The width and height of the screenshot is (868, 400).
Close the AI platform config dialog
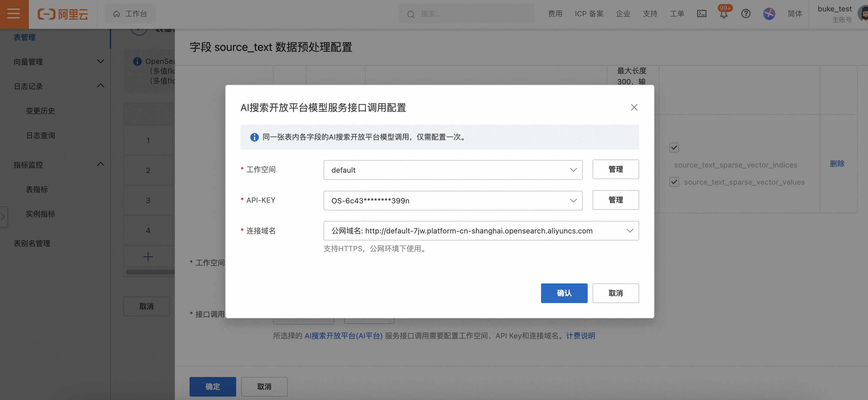(x=634, y=107)
